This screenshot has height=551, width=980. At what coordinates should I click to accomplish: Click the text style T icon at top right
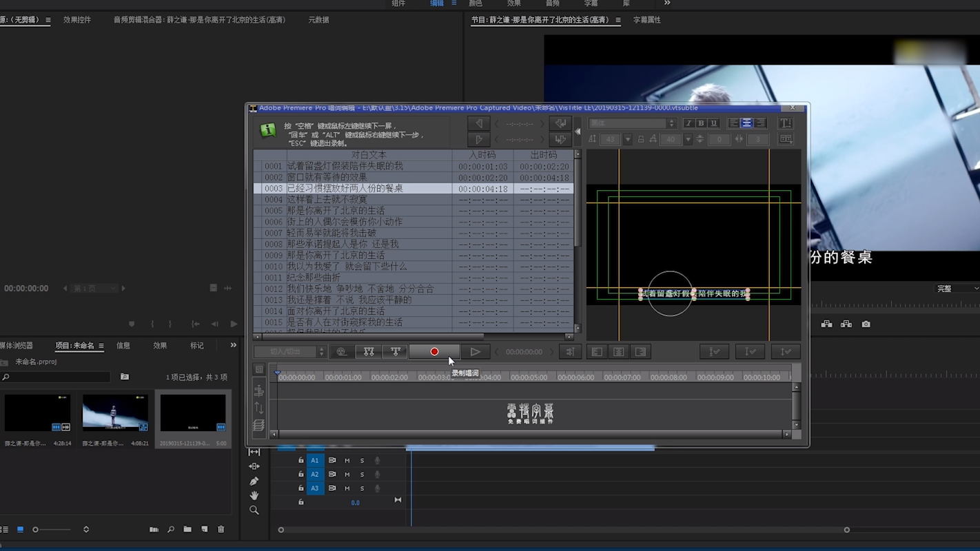point(785,123)
